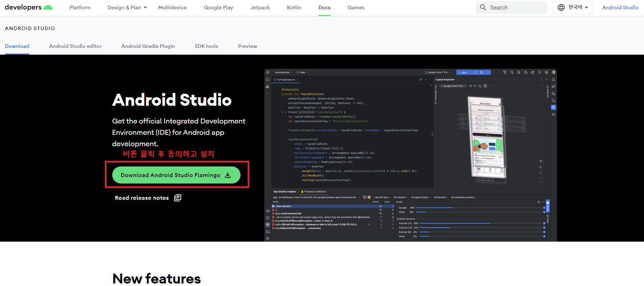Switch to Android Studio editor tab

click(75, 46)
